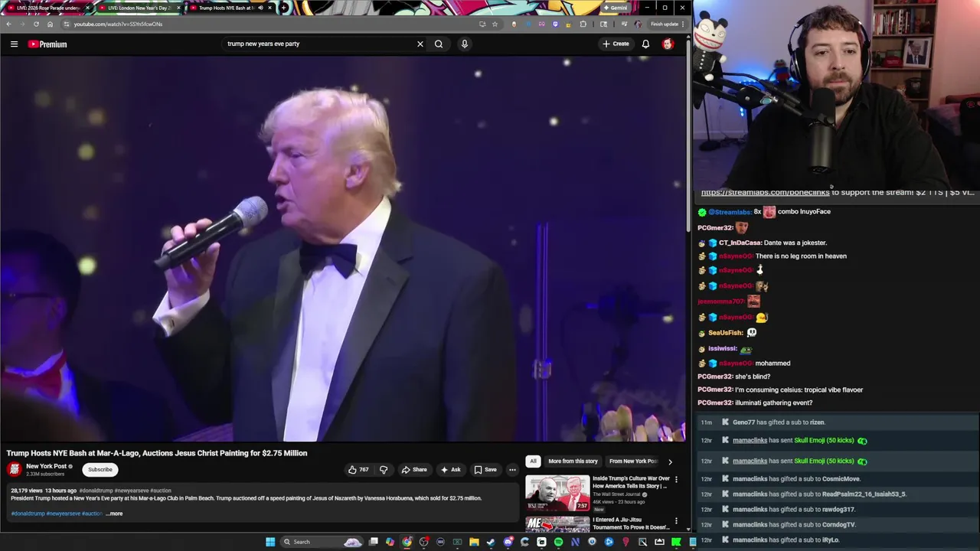Open options for Inside Trump's Culture War video
980x551 pixels.
pyautogui.click(x=676, y=480)
